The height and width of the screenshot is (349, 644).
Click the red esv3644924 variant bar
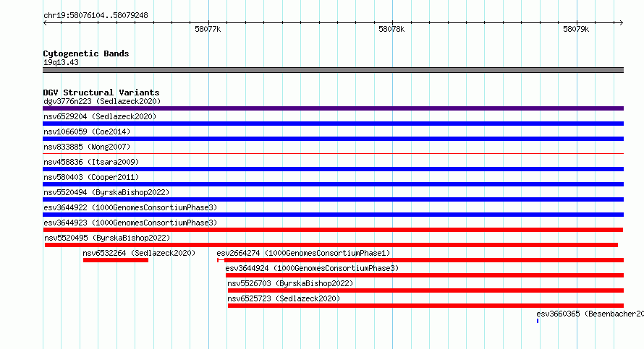pyautogui.click(x=425, y=275)
